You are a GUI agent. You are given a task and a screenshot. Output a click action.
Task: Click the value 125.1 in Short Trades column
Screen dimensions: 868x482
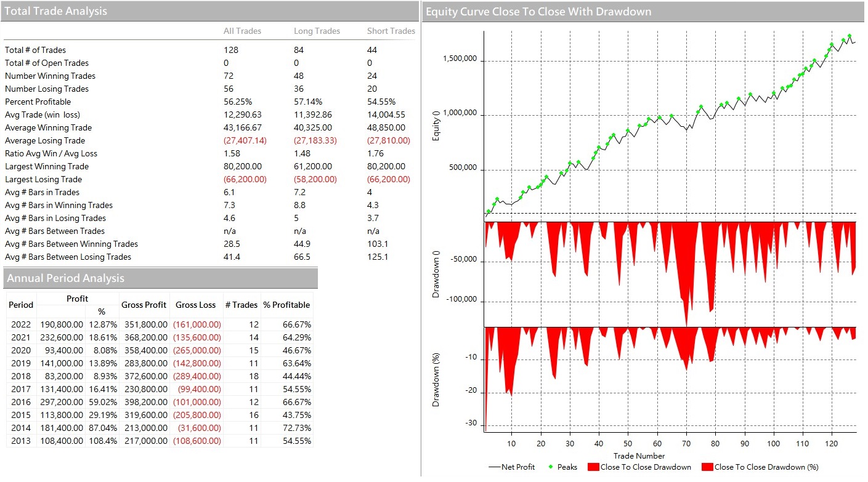378,257
